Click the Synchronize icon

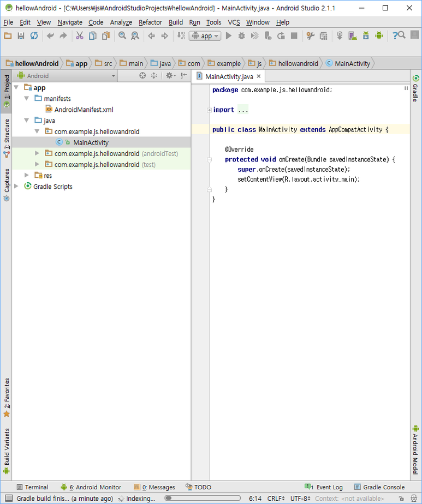[34, 35]
